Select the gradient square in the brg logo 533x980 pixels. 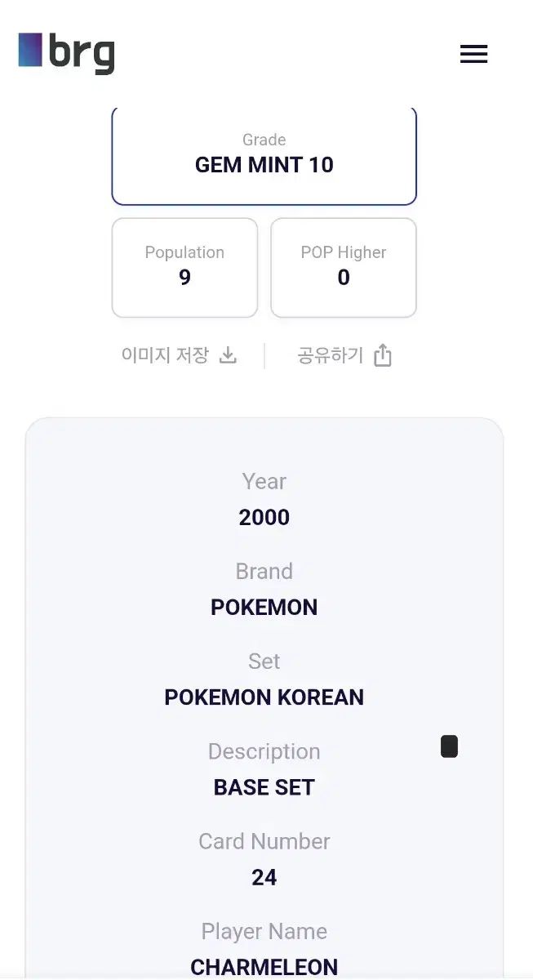click(29, 52)
